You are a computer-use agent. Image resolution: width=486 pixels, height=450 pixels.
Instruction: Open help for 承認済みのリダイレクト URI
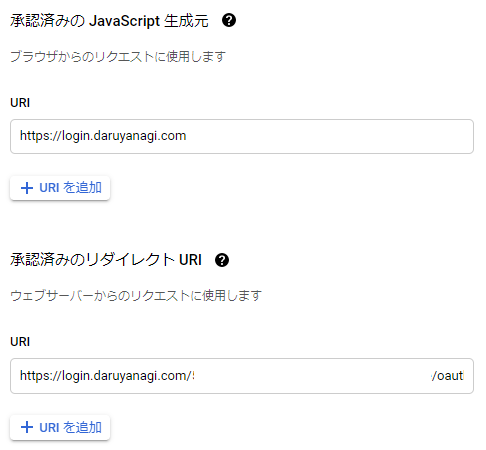222,260
